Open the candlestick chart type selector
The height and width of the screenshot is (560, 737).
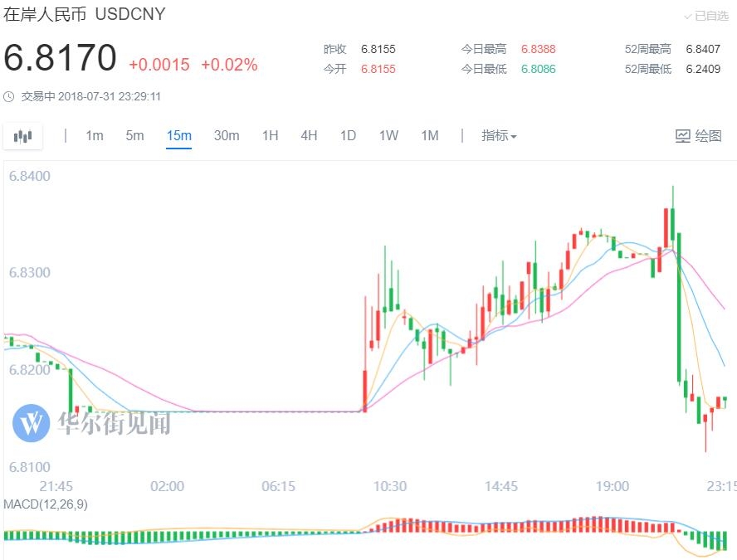22,136
